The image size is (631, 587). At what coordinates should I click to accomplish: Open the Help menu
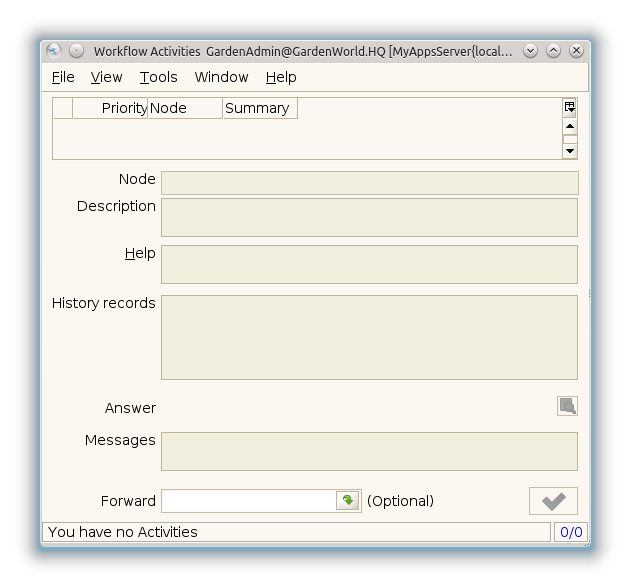pos(281,77)
